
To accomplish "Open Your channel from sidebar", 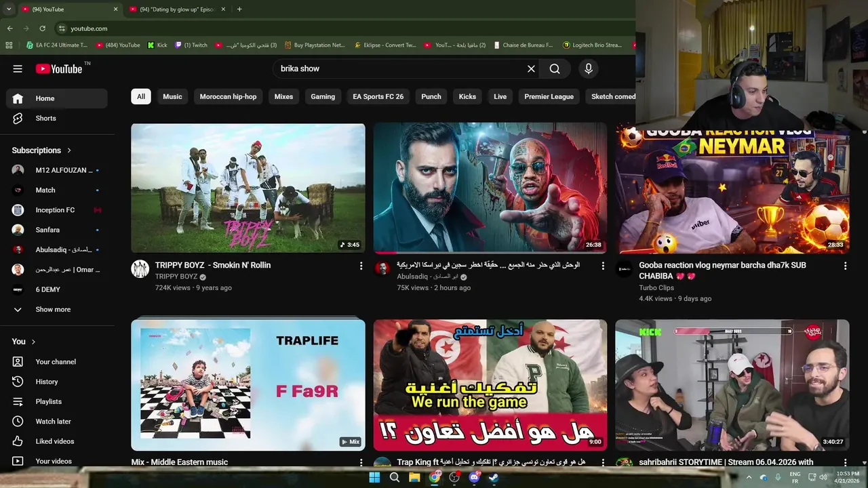I will pyautogui.click(x=56, y=362).
